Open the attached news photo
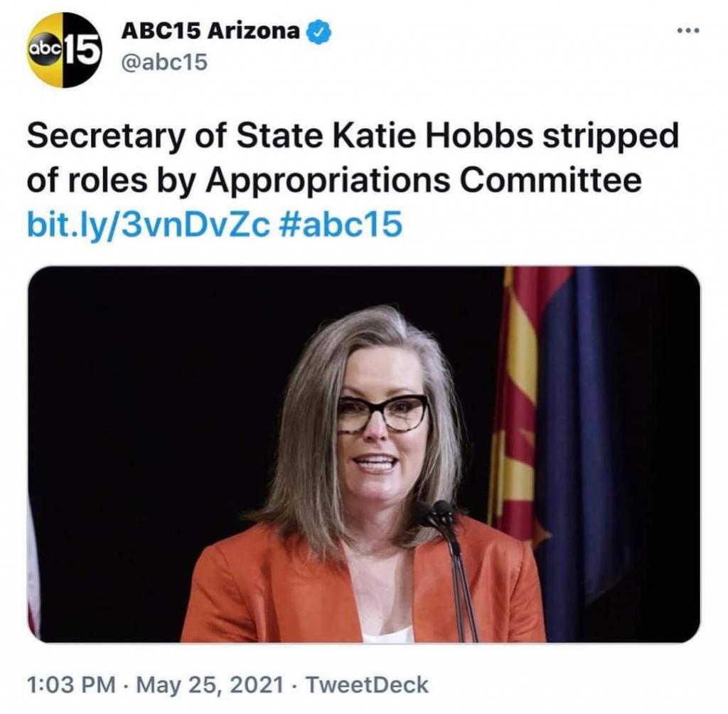This screenshot has height=714, width=728. pyautogui.click(x=363, y=455)
